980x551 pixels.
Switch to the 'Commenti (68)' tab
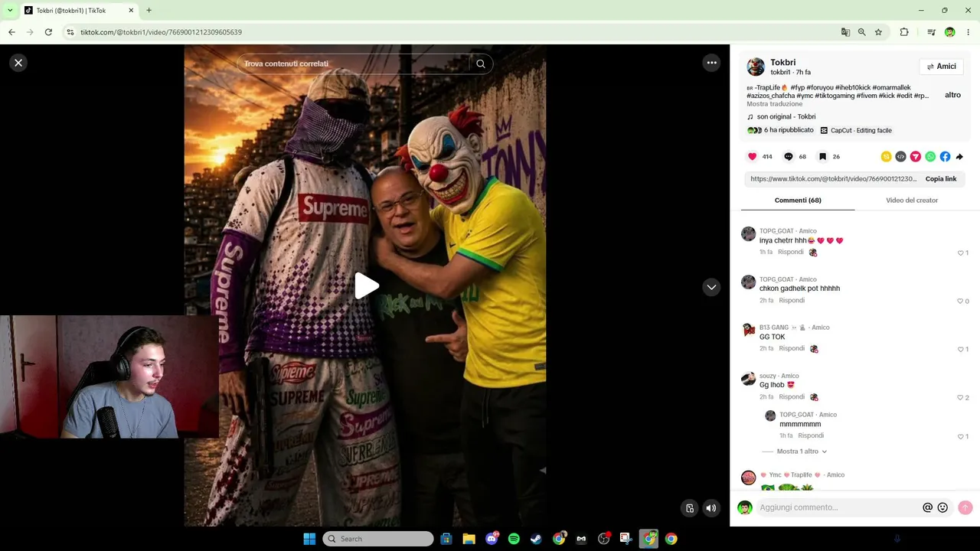coord(798,201)
